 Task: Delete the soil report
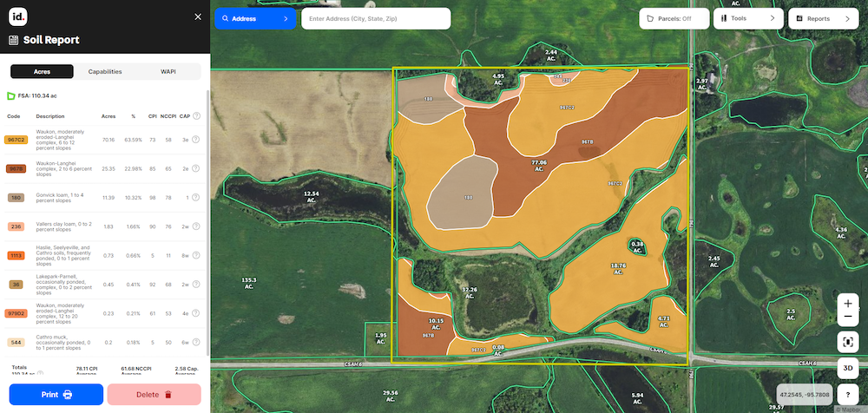point(154,395)
